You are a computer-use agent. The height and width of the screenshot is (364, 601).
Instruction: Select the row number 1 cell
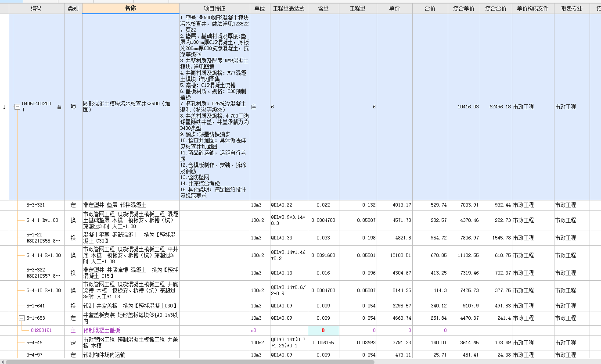pos(4,107)
